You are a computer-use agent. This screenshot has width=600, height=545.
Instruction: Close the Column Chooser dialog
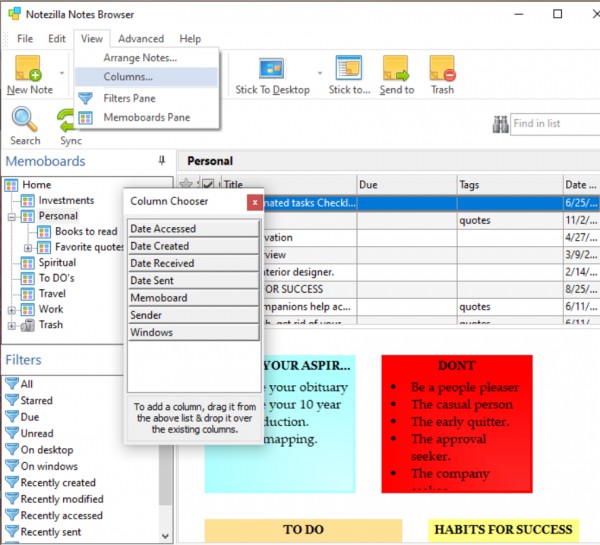255,202
